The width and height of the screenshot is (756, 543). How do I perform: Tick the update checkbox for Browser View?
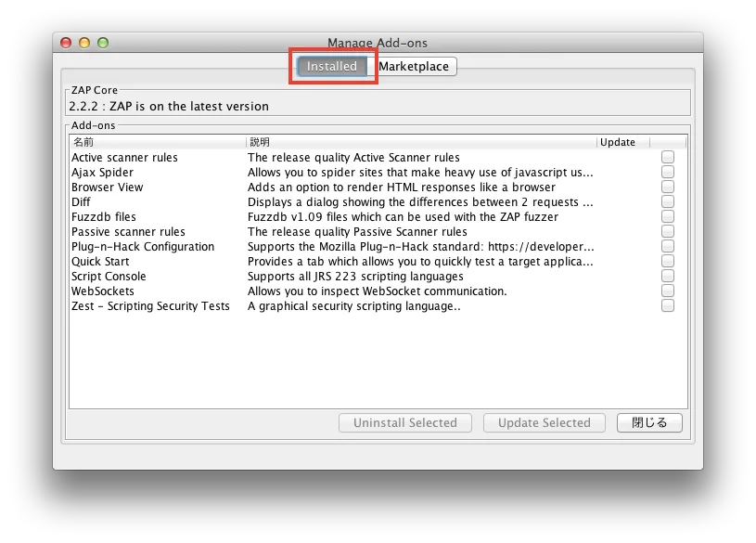pos(667,187)
